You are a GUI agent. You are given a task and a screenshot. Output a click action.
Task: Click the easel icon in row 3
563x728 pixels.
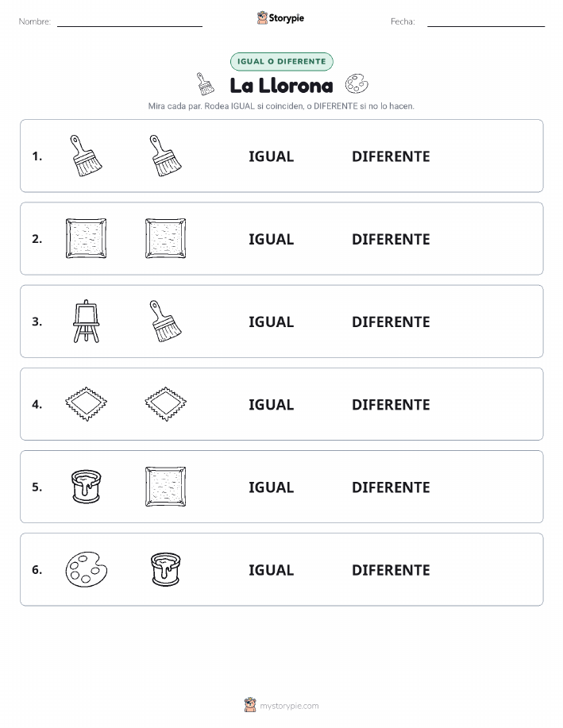point(87,322)
